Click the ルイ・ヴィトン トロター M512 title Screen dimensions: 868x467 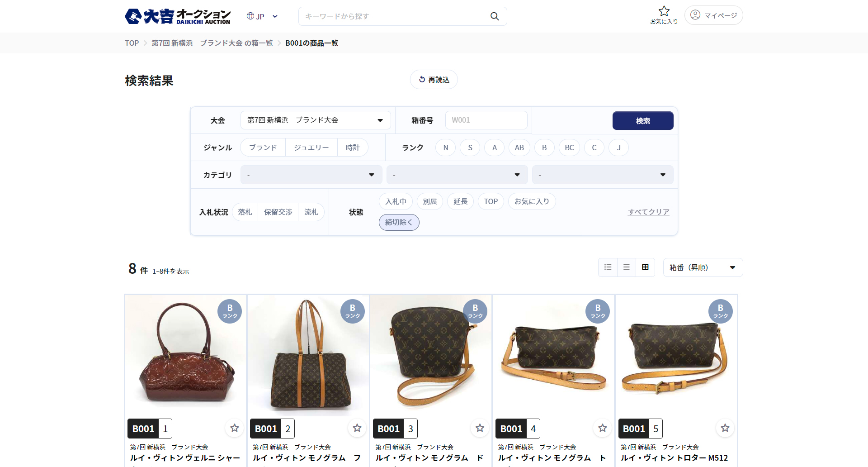tap(675, 458)
